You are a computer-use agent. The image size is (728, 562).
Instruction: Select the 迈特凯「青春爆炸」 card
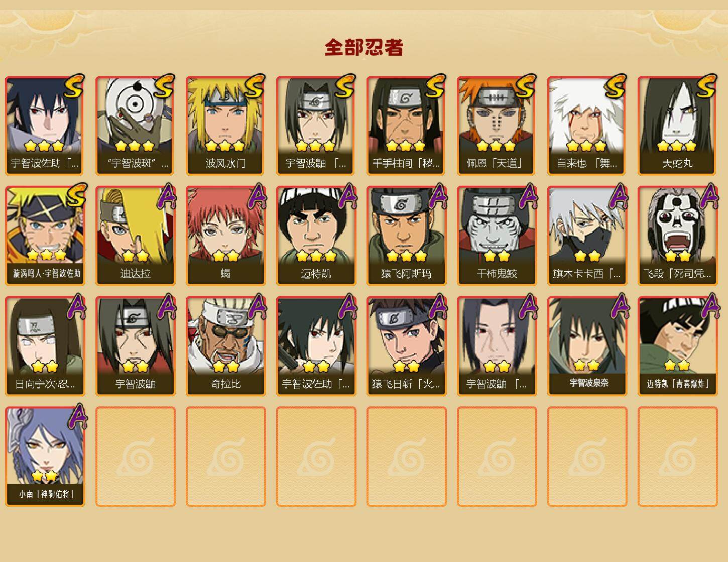[677, 346]
